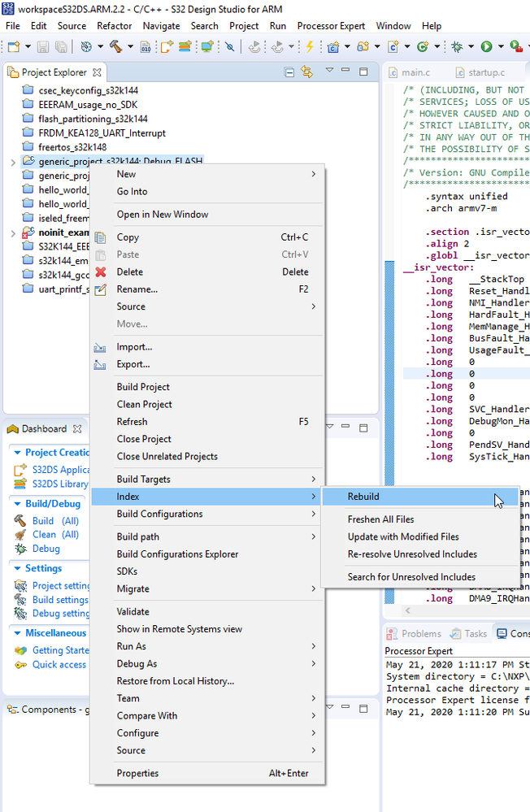Maximize the Project Explorer view
530x812 pixels.
click(363, 72)
